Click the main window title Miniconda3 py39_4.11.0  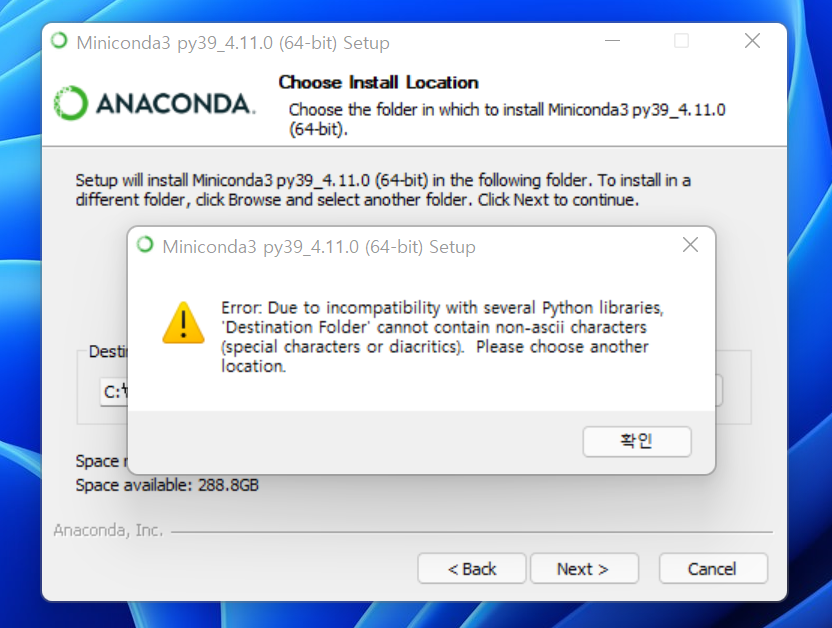(x=233, y=42)
